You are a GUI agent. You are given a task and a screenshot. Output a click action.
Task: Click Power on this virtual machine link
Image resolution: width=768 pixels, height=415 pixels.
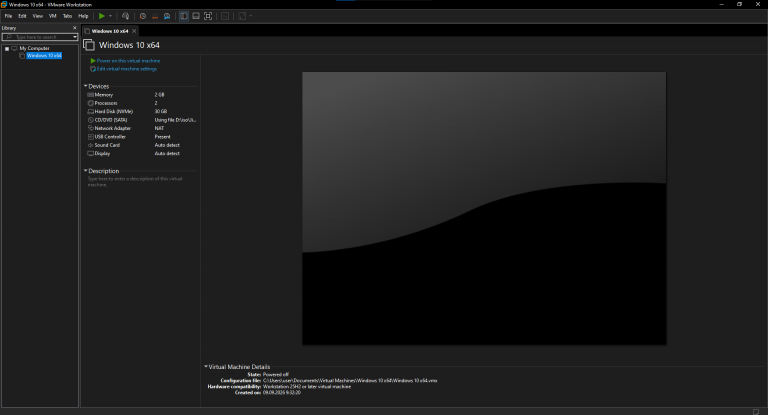[x=128, y=61]
